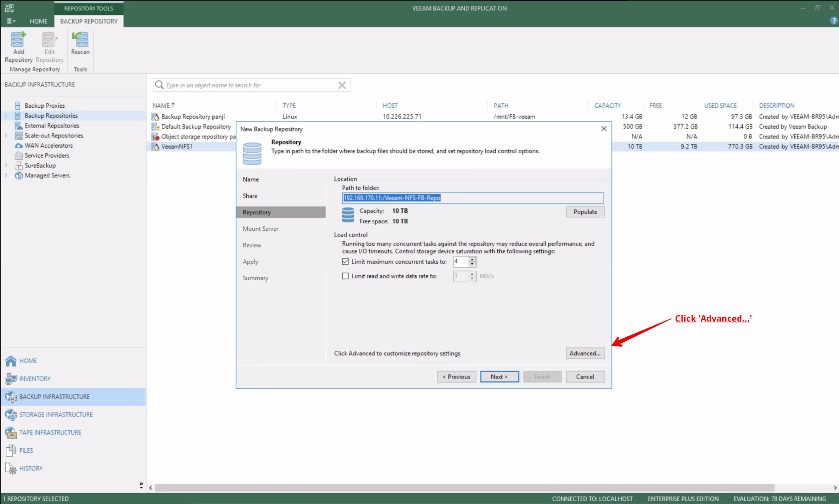This screenshot has width=839, height=504.
Task: Select the Repository wizard step
Action: [x=281, y=212]
